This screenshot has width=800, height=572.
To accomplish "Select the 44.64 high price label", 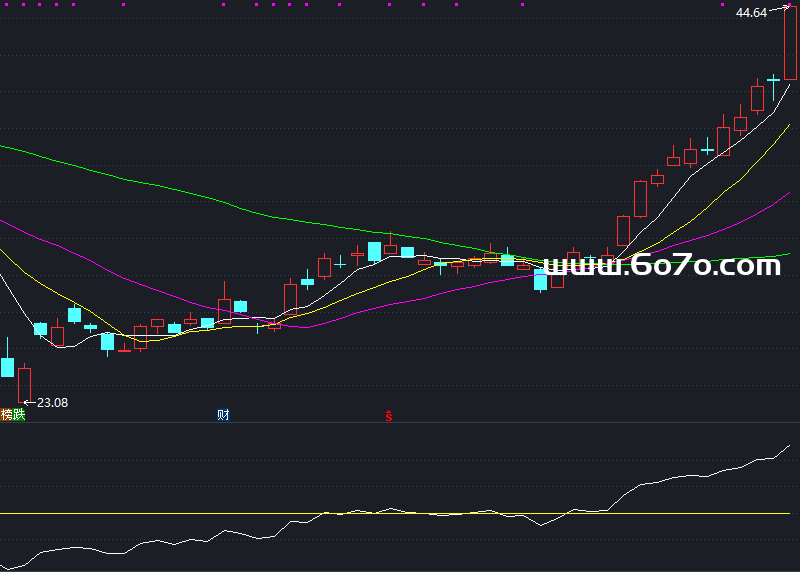I will tap(751, 13).
